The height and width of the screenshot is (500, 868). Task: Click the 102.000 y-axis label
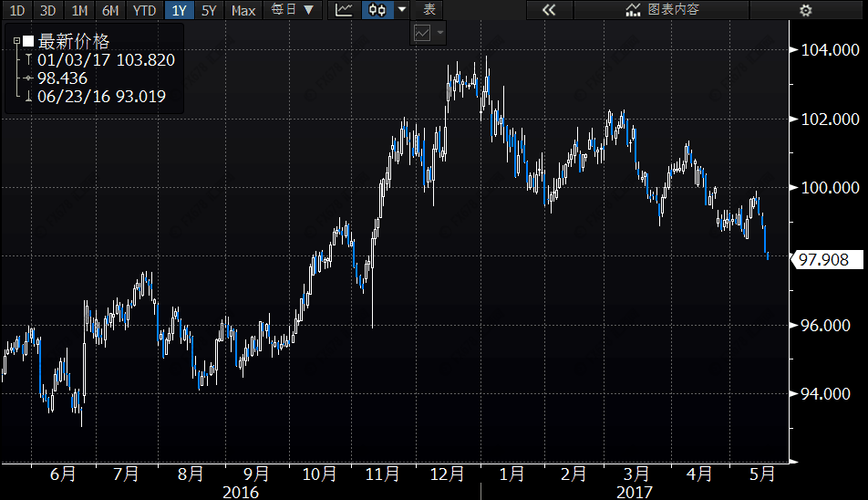(x=831, y=119)
